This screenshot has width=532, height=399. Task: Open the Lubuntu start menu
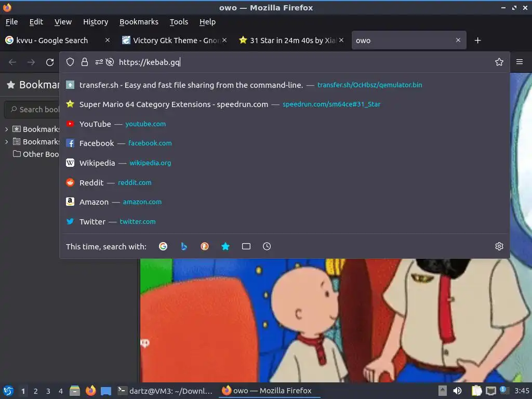click(x=8, y=391)
